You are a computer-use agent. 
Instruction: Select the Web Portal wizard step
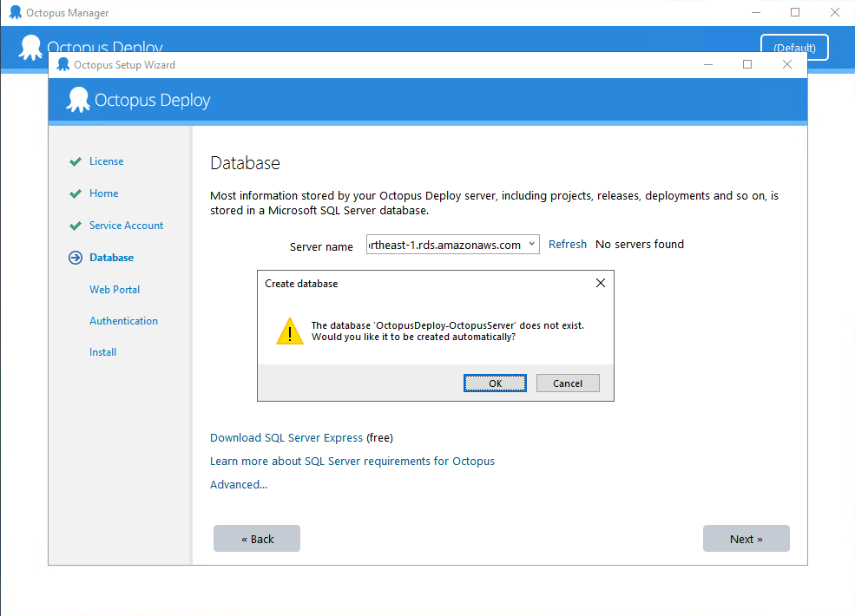pos(115,290)
